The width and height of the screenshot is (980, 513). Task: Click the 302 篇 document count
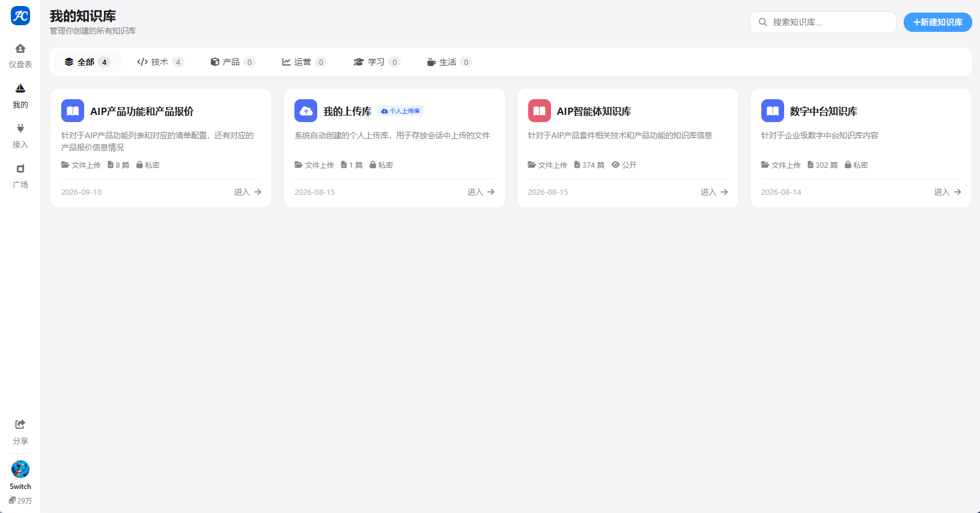[823, 165]
